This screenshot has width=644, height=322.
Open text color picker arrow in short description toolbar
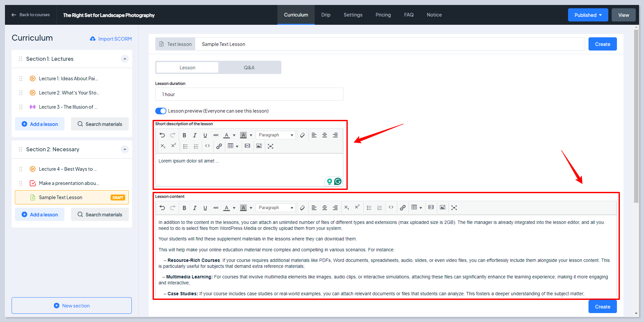click(x=234, y=135)
